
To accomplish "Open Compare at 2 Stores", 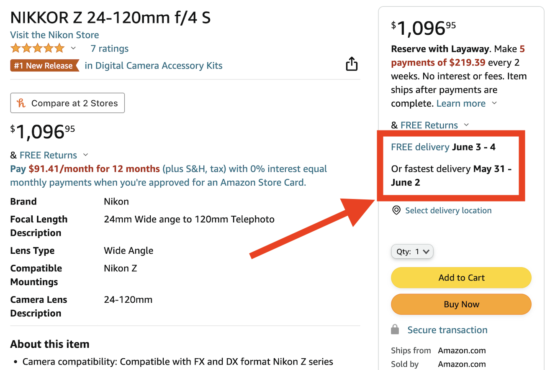I will click(67, 103).
